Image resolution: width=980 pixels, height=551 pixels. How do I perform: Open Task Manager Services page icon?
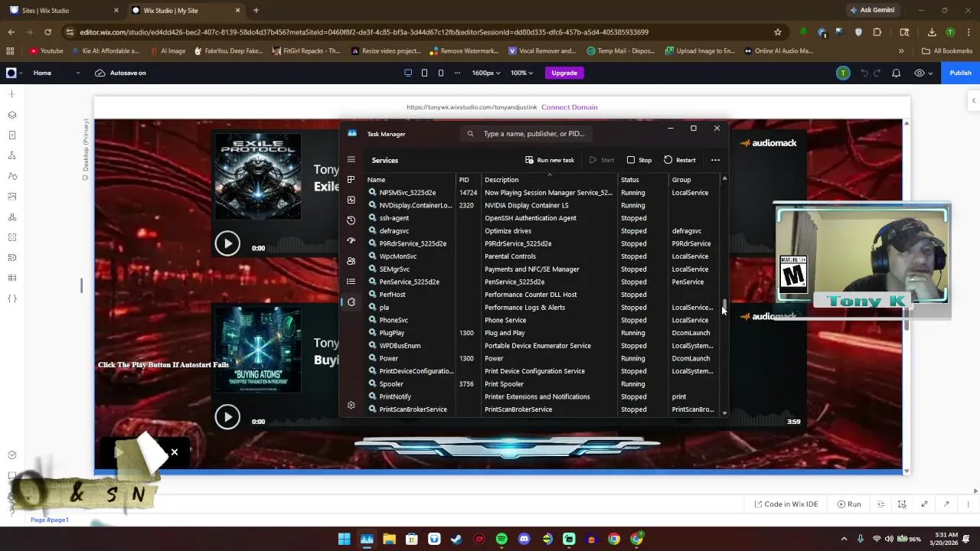351,302
